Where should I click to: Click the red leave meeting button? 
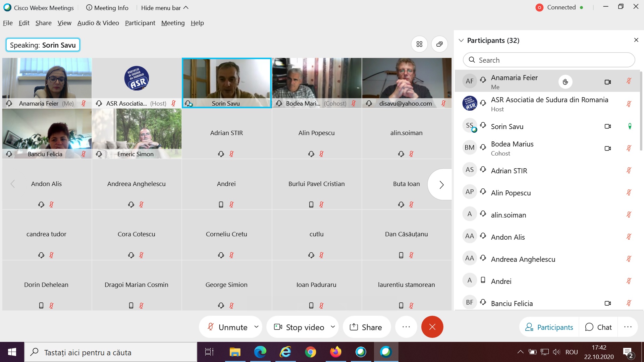(x=432, y=327)
